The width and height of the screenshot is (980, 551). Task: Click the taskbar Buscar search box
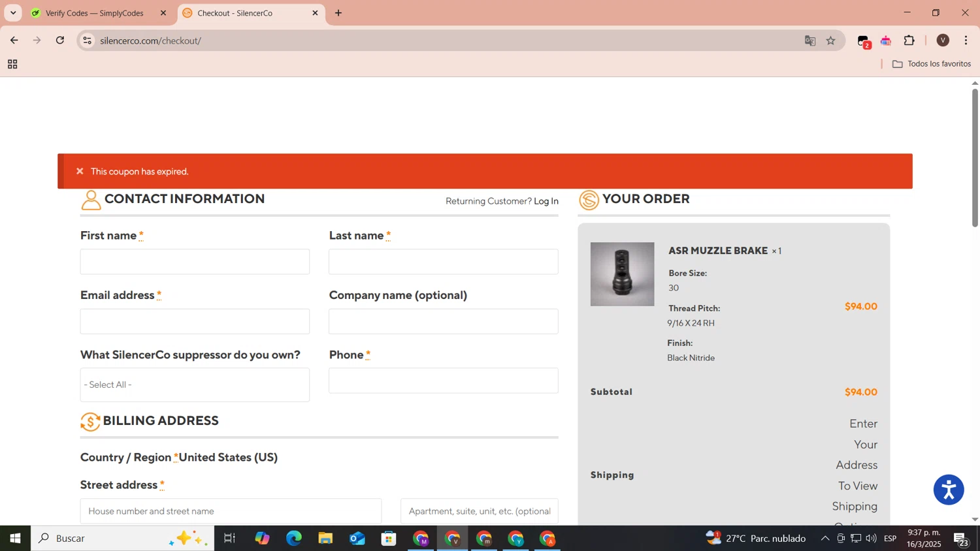coord(122,539)
